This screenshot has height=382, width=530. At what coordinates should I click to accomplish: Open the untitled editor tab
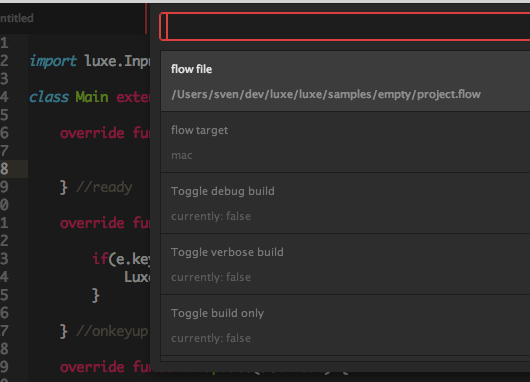tap(73, 18)
